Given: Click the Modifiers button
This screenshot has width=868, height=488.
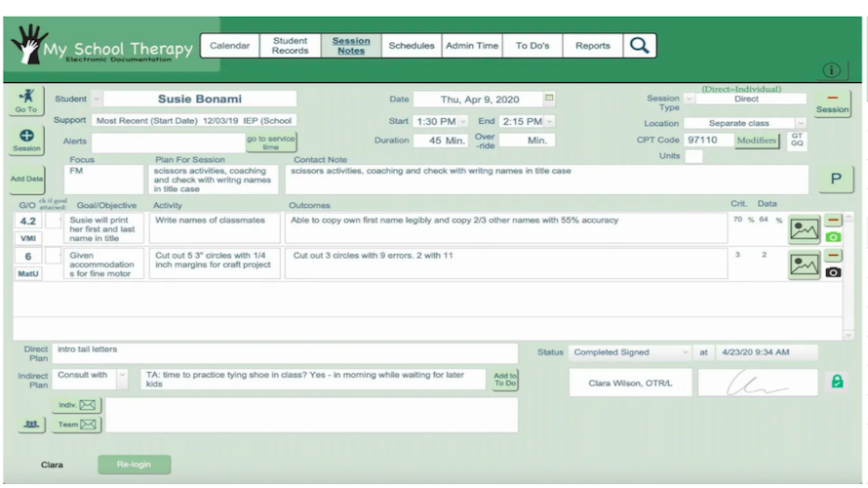Looking at the screenshot, I should click(756, 141).
